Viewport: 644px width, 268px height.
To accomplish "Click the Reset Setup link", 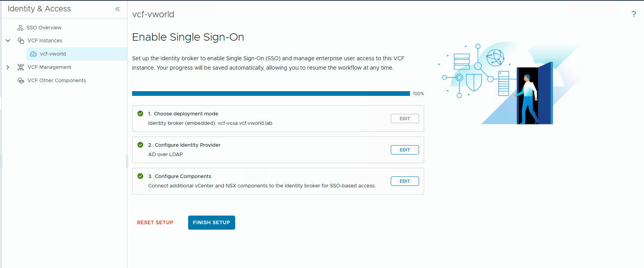I will pyautogui.click(x=155, y=223).
